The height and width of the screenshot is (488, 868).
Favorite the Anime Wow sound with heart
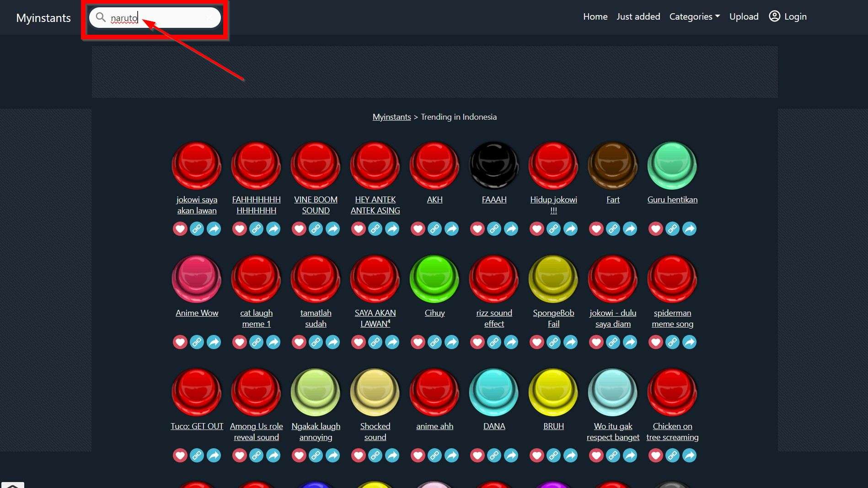click(180, 342)
